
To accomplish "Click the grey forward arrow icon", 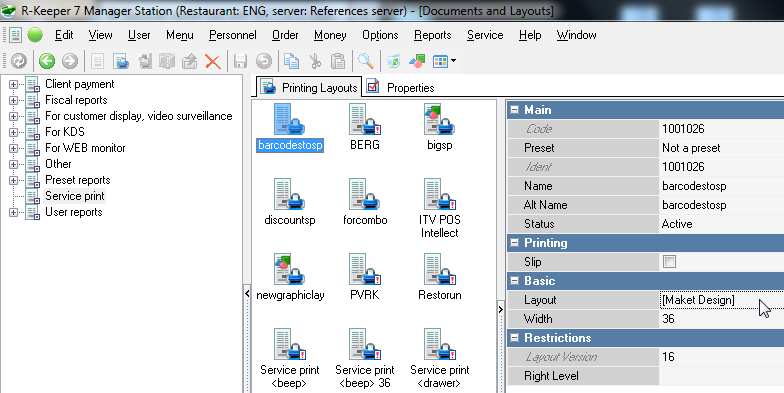I will click(70, 61).
